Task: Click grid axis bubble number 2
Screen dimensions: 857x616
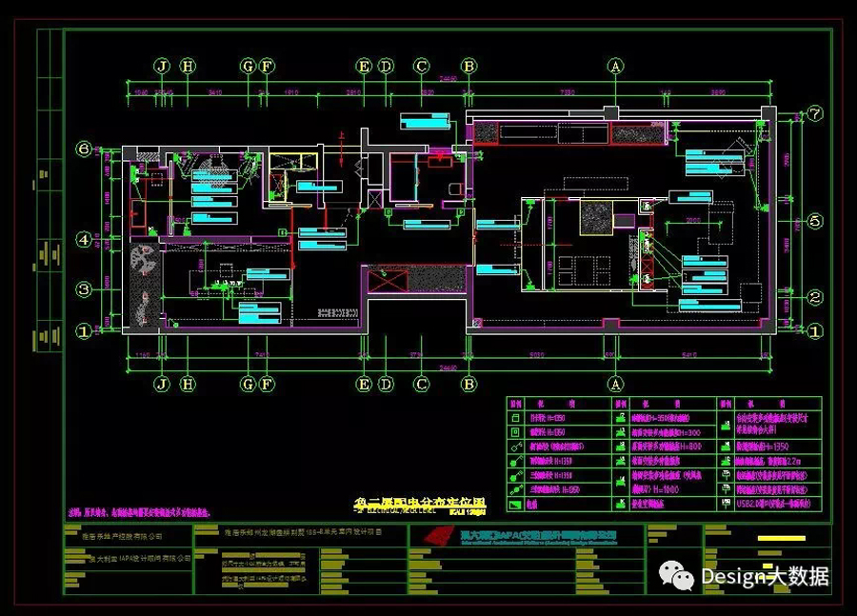Action: (816, 298)
